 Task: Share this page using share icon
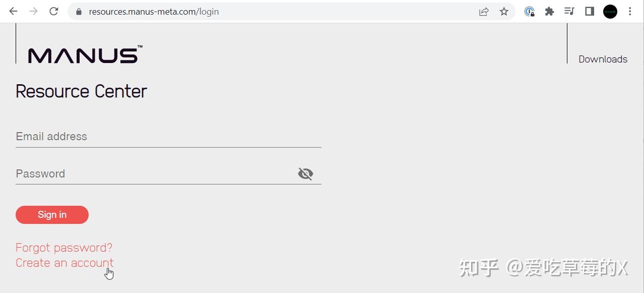point(484,11)
